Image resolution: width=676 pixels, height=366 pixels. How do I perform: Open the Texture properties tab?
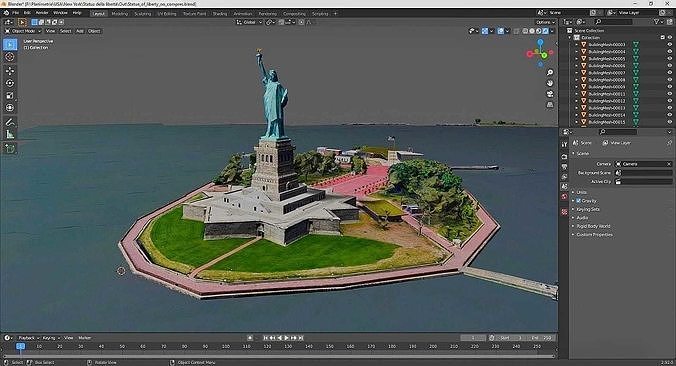pos(564,212)
